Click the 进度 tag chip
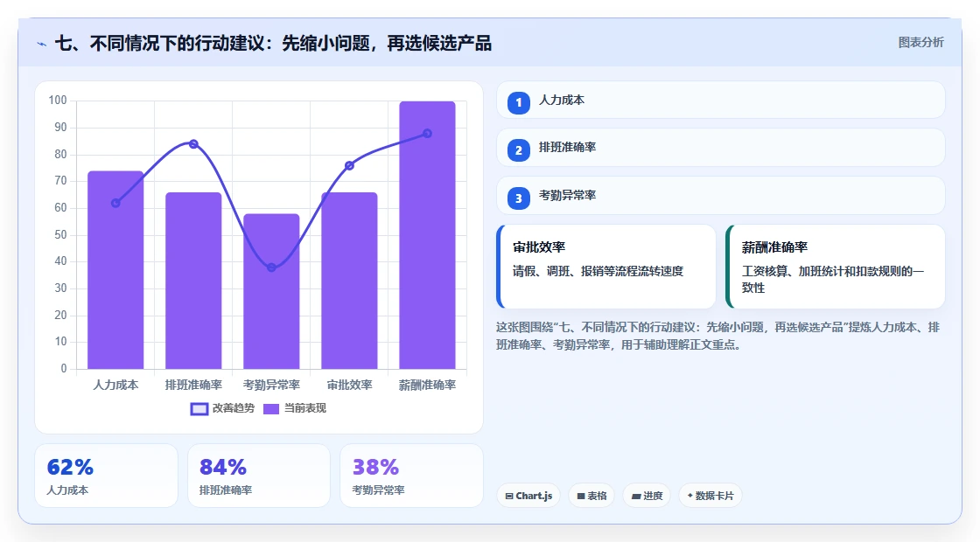980x542 pixels. (x=647, y=496)
